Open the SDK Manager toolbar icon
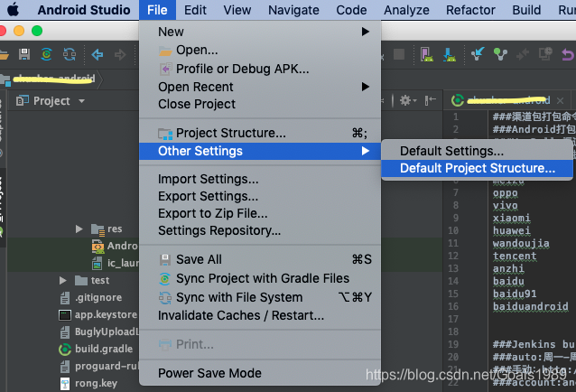 [450, 54]
